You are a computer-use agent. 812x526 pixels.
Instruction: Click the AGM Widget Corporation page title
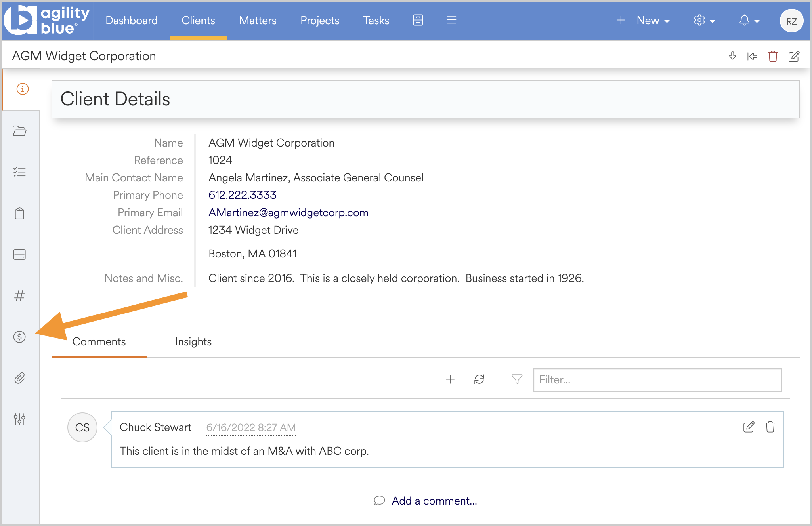tap(84, 56)
